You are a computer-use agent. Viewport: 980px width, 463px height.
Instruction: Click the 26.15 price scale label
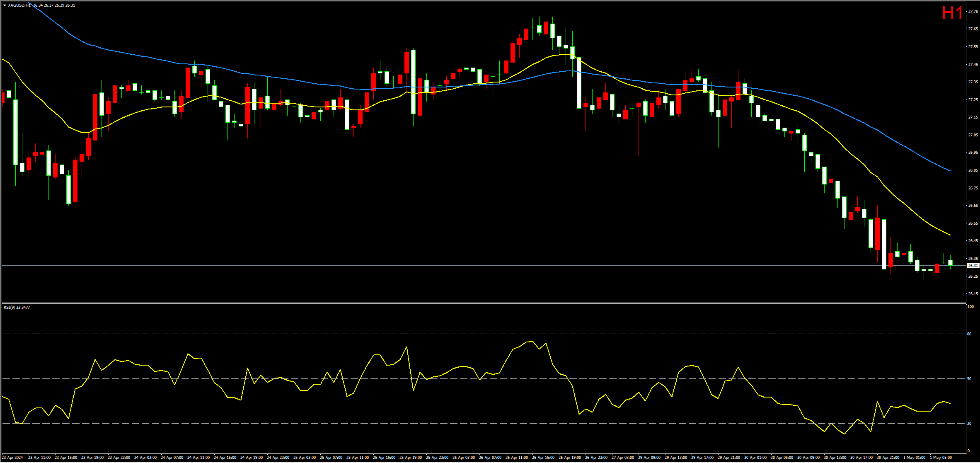tap(973, 293)
